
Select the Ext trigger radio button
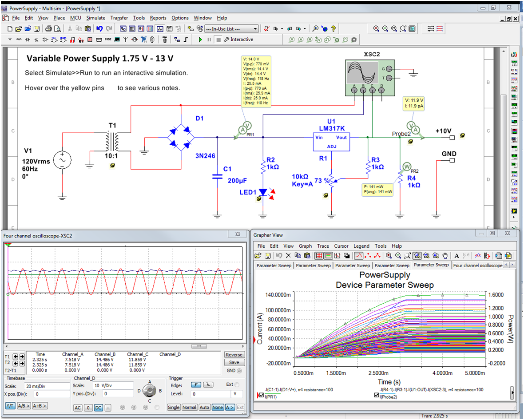tap(236, 385)
